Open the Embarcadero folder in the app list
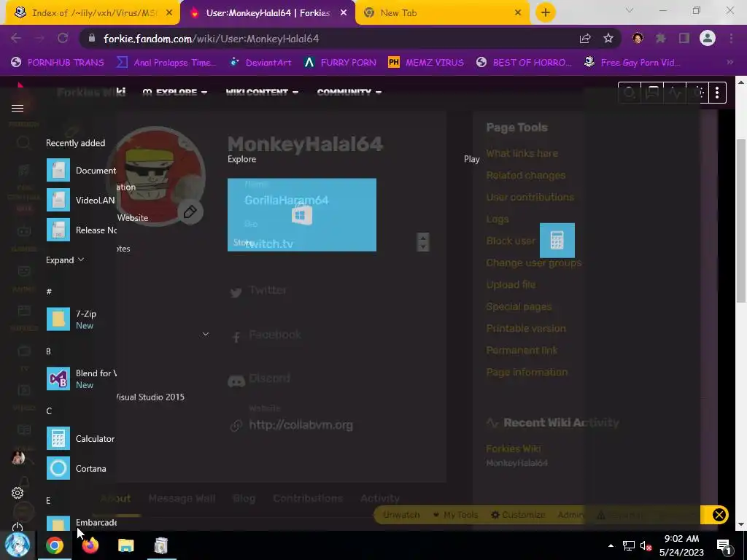Image resolution: width=747 pixels, height=560 pixels. pos(81,523)
